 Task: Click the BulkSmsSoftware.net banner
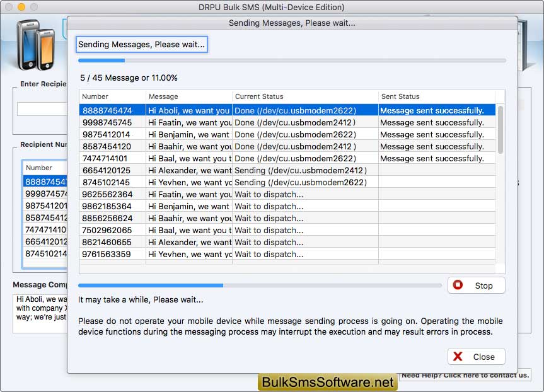(328, 382)
